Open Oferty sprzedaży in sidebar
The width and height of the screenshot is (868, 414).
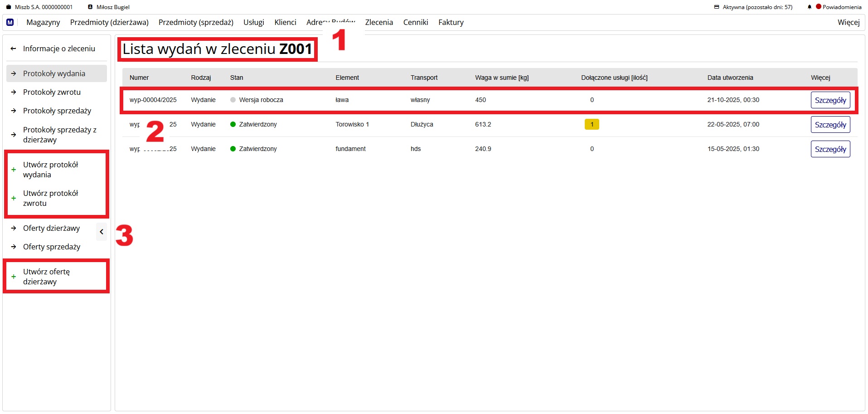(52, 247)
